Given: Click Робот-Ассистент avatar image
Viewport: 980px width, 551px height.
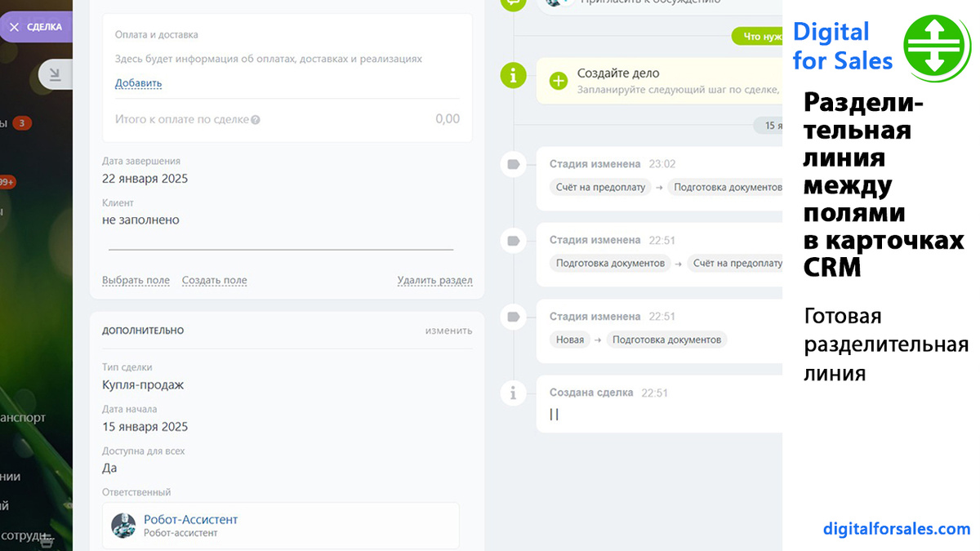Looking at the screenshot, I should [123, 525].
